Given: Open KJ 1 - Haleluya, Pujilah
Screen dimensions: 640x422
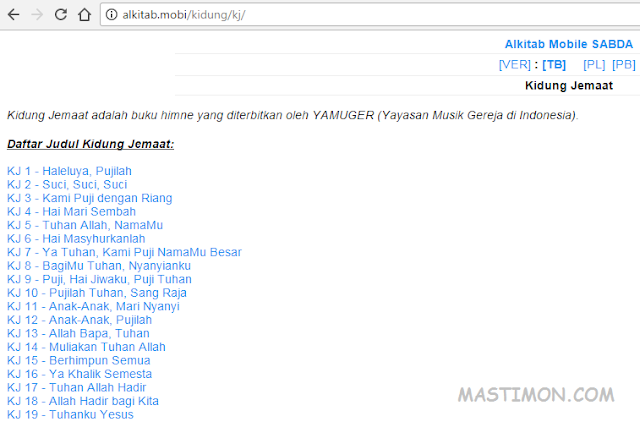Looking at the screenshot, I should (x=69, y=171).
